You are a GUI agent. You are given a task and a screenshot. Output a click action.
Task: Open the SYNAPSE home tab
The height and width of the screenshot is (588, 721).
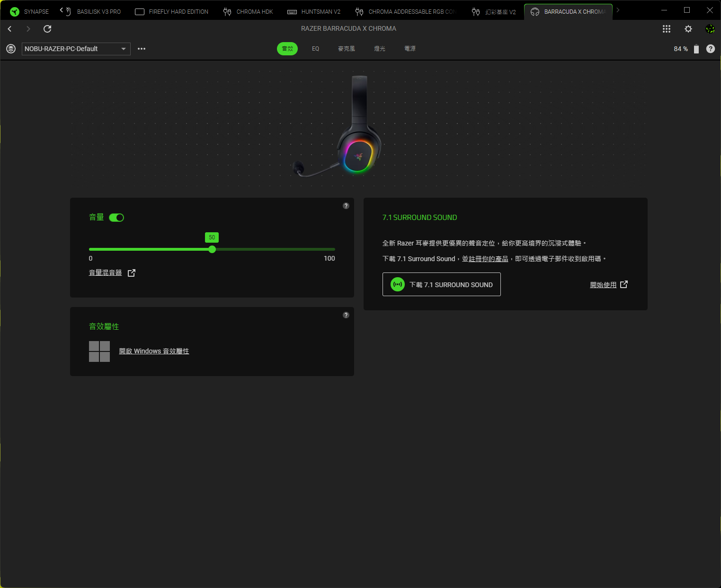(x=29, y=11)
